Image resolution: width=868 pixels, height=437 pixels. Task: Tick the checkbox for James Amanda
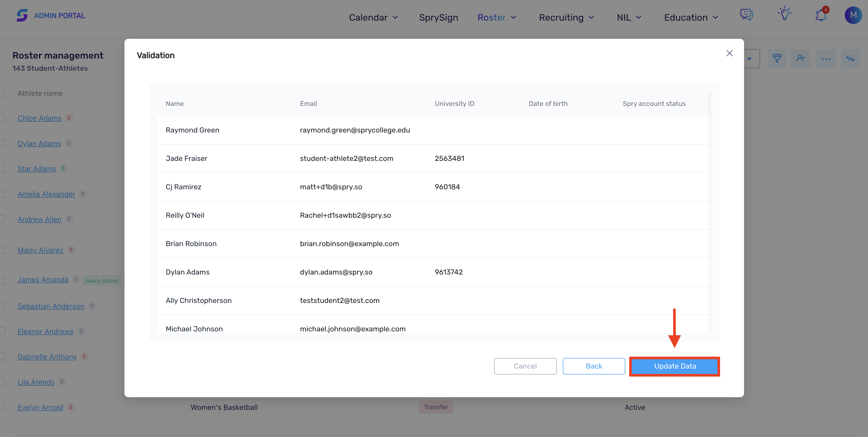[2, 280]
